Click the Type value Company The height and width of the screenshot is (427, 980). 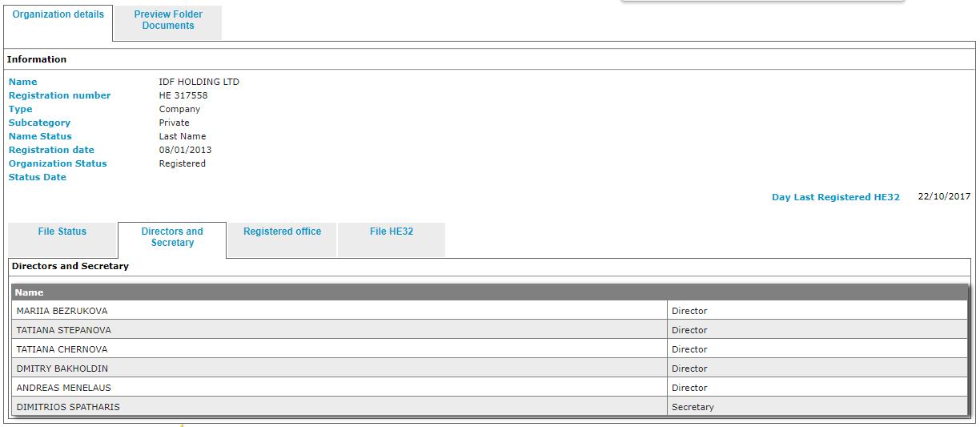(179, 109)
